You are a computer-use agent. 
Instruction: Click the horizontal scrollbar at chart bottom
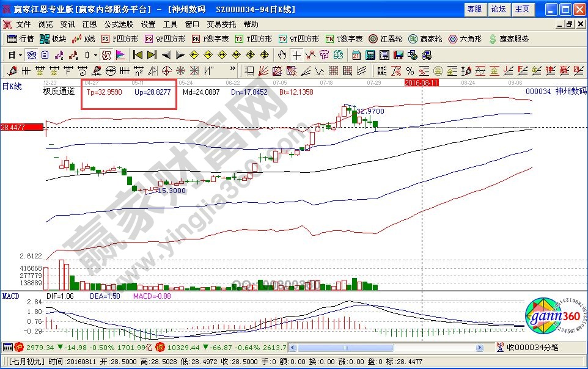coord(391,347)
